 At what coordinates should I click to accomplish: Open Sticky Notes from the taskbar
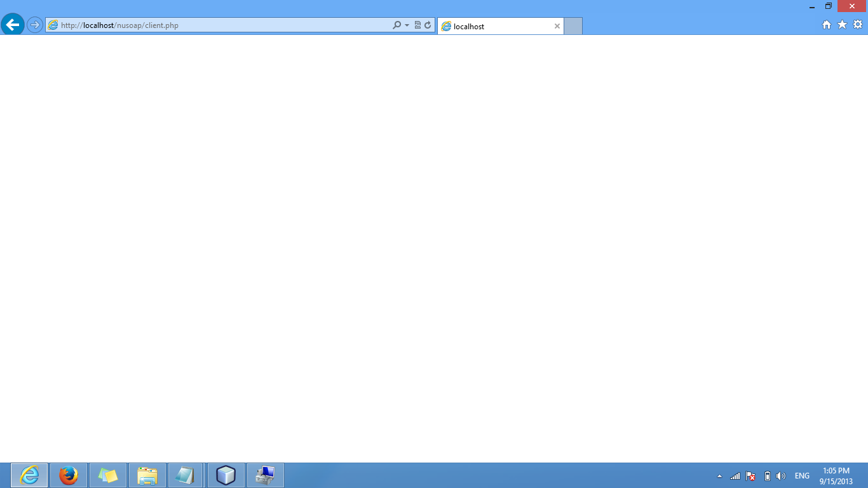click(x=108, y=475)
